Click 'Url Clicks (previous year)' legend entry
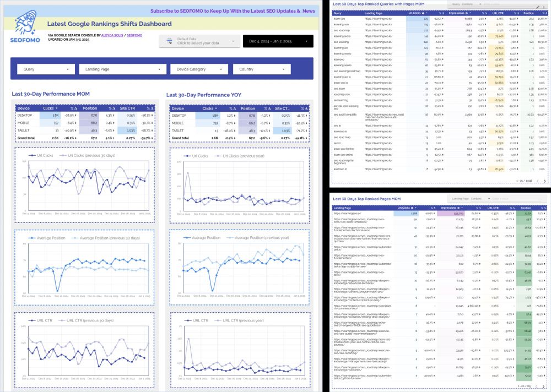 coord(239,156)
